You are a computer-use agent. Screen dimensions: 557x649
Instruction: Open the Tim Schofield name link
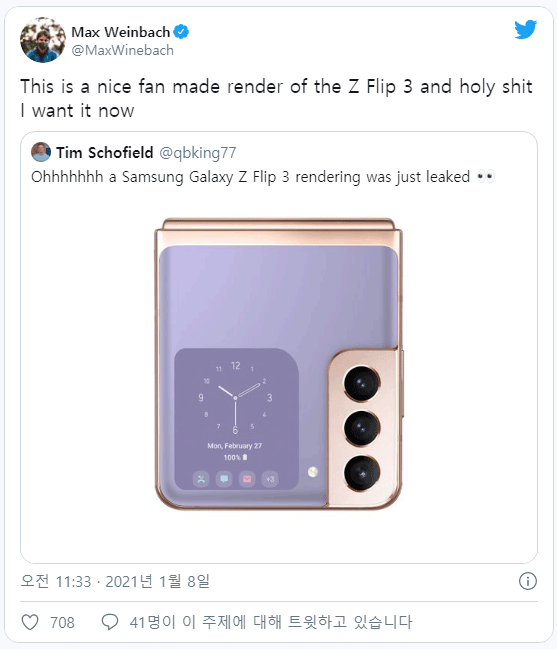coord(105,153)
